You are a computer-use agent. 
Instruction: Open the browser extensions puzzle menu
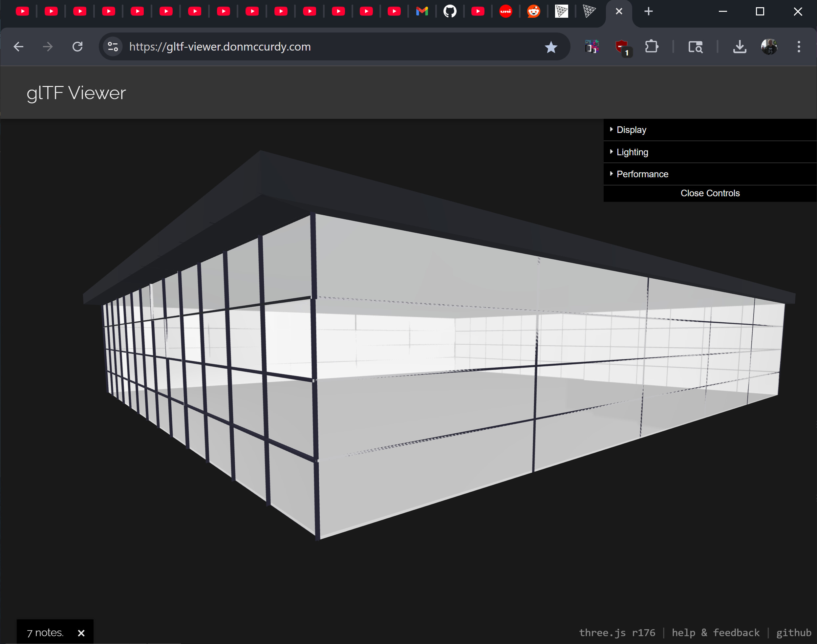point(652,47)
